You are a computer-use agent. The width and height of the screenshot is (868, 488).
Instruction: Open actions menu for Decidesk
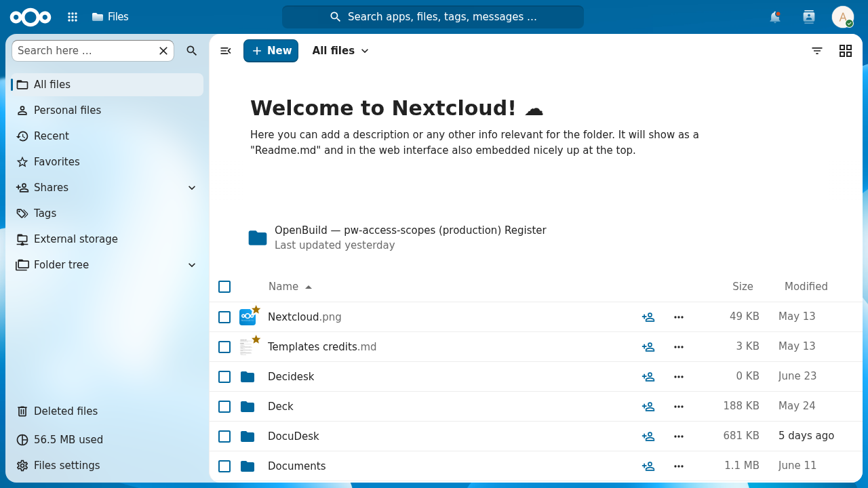click(x=679, y=377)
